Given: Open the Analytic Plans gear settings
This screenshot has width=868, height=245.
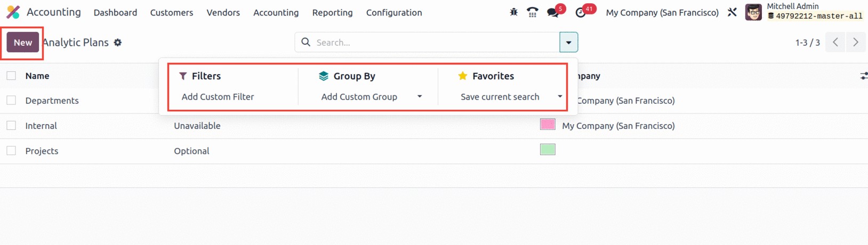Looking at the screenshot, I should [x=118, y=43].
